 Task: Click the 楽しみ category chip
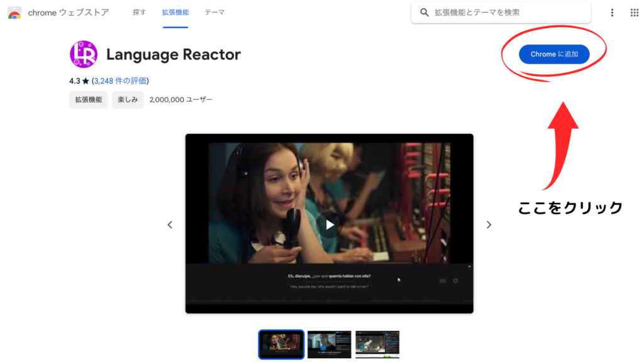(128, 100)
